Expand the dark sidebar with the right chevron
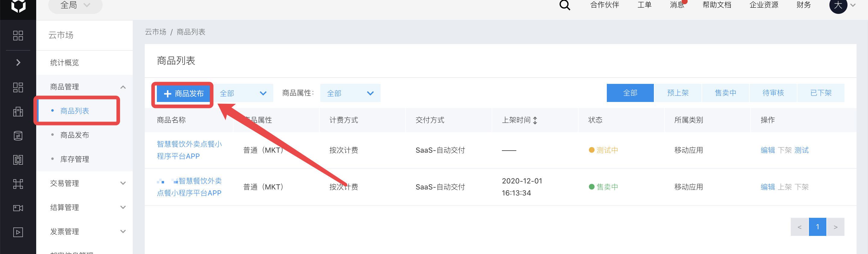 tap(18, 62)
